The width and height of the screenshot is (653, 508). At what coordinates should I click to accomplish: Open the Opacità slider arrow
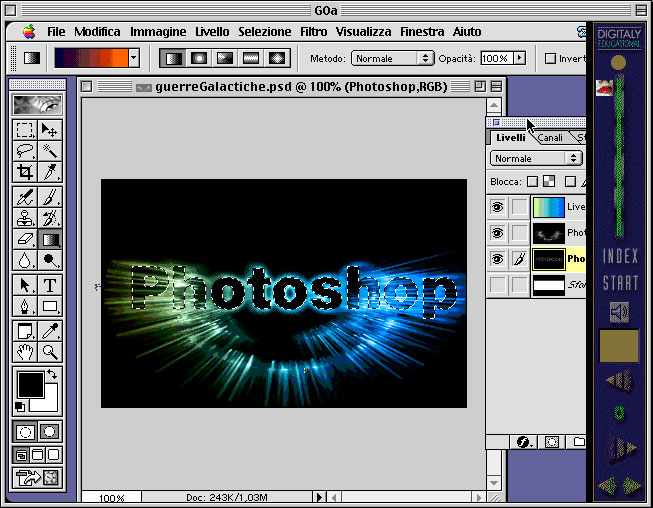[x=519, y=58]
